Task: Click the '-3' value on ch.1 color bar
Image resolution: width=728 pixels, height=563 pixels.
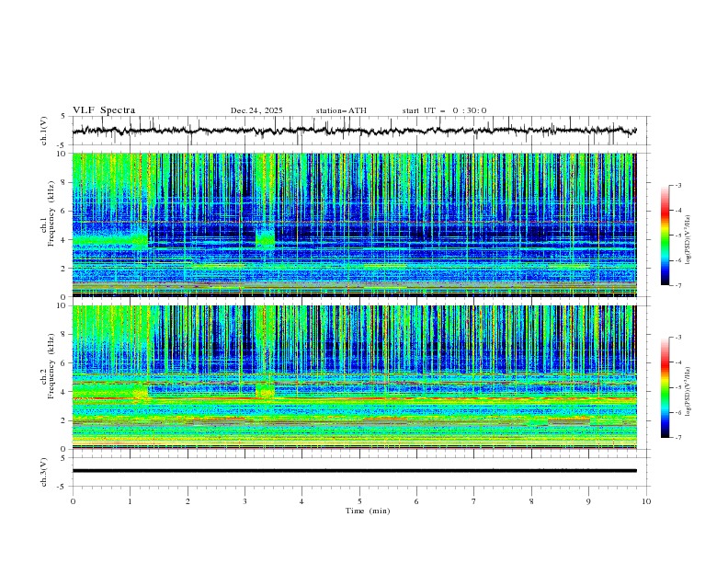Action: click(x=677, y=185)
